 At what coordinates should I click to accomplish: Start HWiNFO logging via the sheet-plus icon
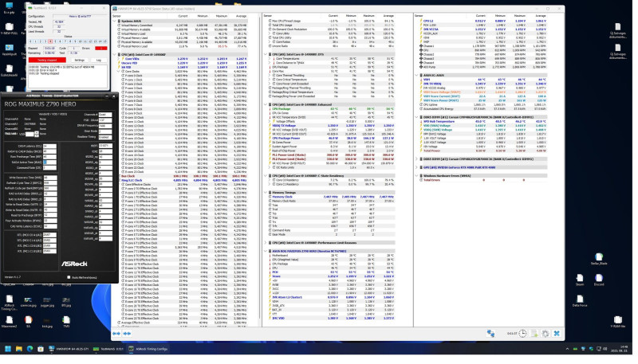pos(534,334)
